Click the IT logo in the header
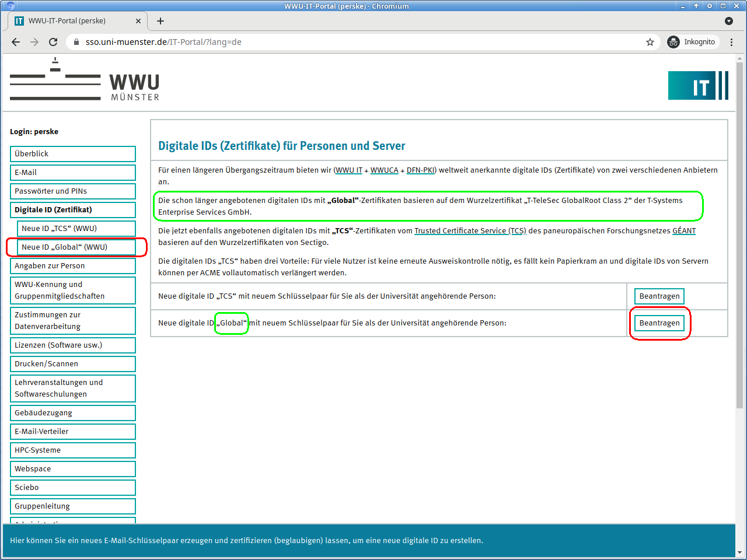Image resolution: width=747 pixels, height=560 pixels. [698, 86]
